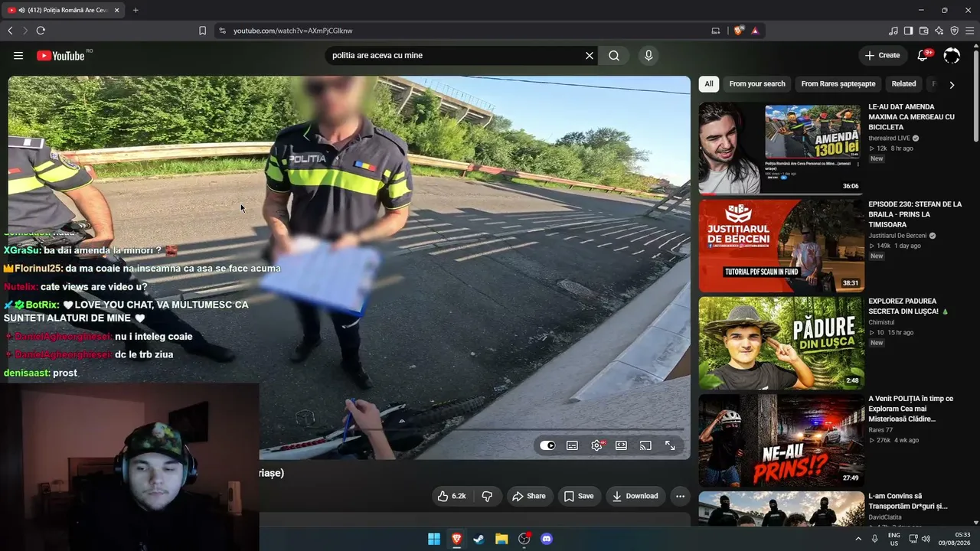This screenshot has width=980, height=551.
Task: Open the more actions ellipsis under video
Action: point(680,496)
